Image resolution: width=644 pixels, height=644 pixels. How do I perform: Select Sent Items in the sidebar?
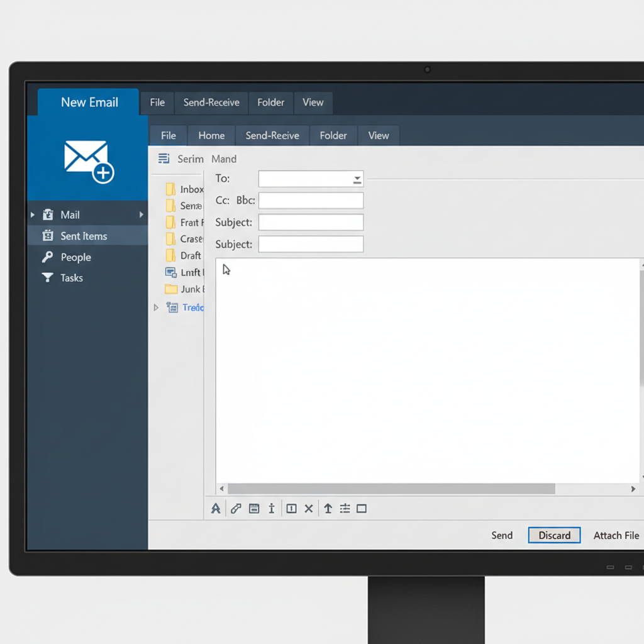point(84,236)
